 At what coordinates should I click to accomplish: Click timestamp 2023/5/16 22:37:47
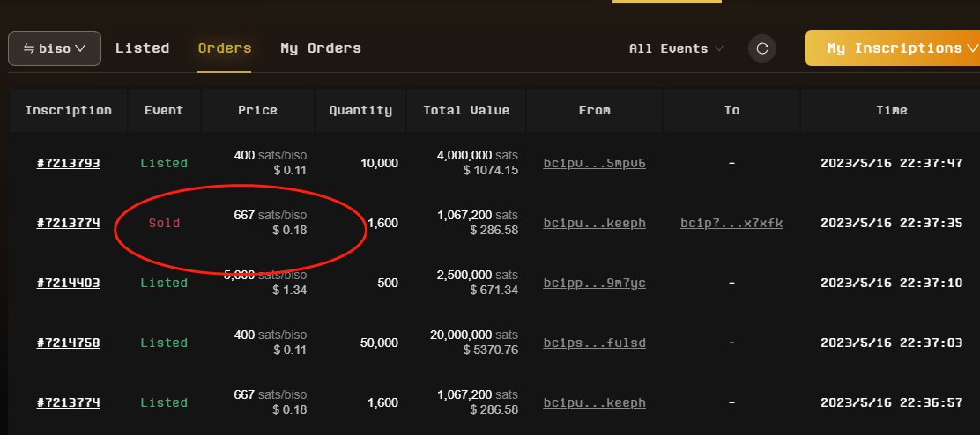(891, 164)
